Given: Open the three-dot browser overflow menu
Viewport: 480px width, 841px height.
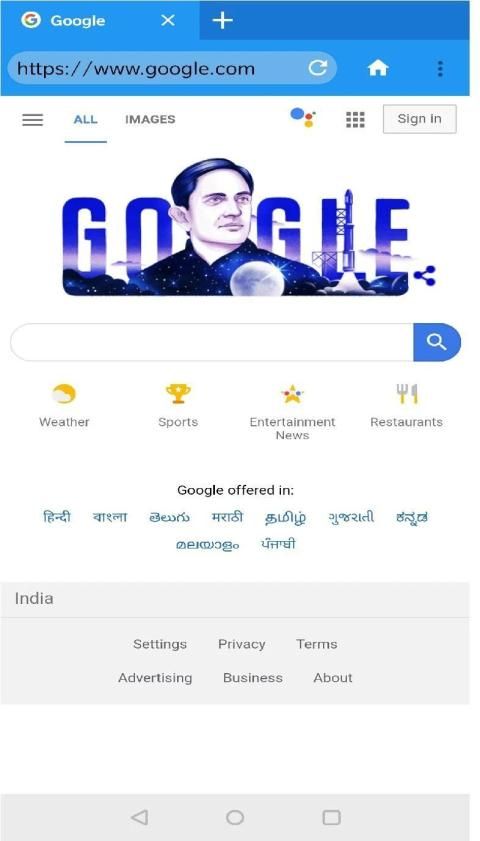Looking at the screenshot, I should click(x=440, y=69).
